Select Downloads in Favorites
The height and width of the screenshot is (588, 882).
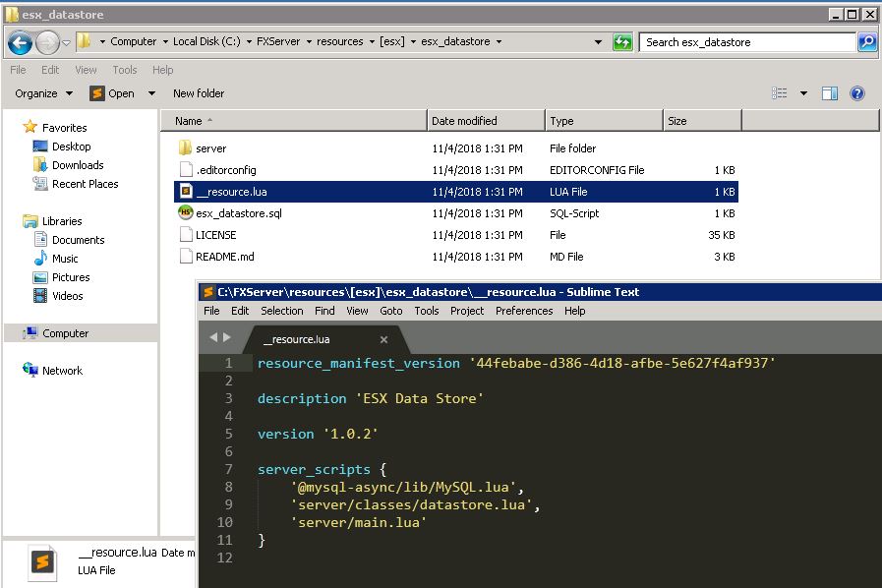[x=78, y=165]
